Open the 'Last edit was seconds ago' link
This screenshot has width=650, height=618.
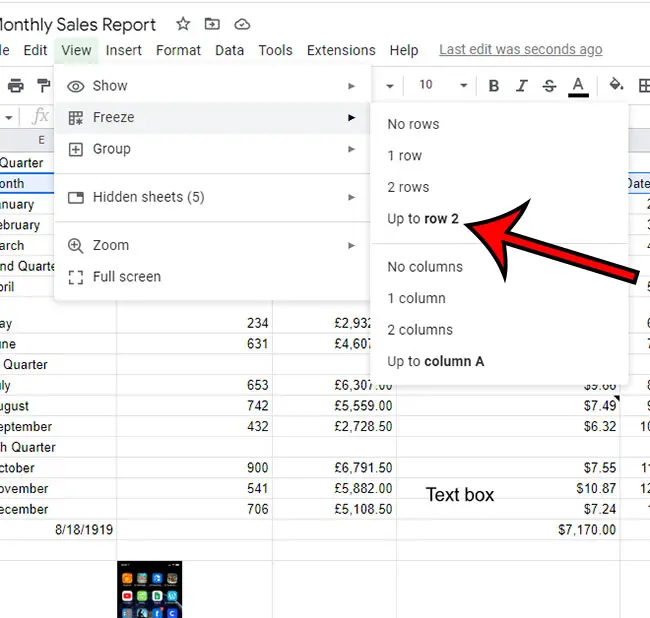[520, 50]
